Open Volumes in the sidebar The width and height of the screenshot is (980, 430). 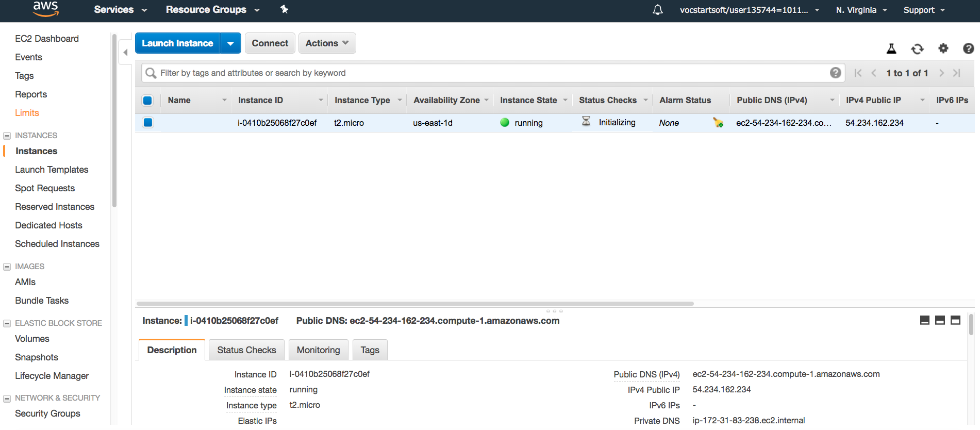[x=32, y=339]
